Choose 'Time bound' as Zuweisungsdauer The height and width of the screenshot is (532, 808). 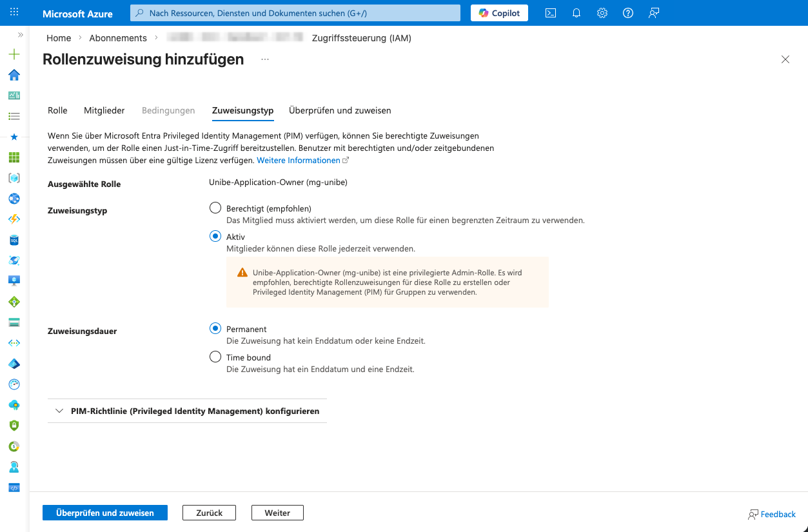point(215,356)
